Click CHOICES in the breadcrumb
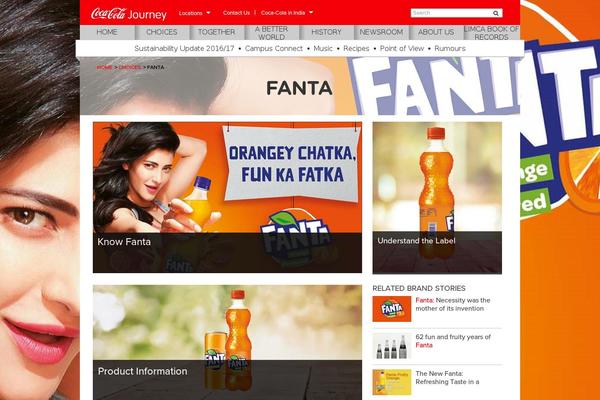600x400 pixels. 130,67
